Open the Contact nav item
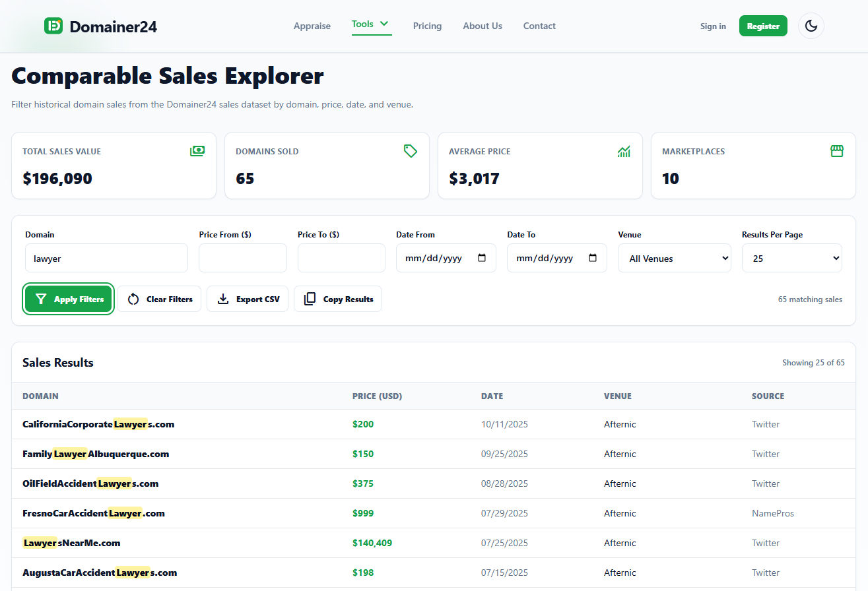This screenshot has width=868, height=591. point(539,26)
